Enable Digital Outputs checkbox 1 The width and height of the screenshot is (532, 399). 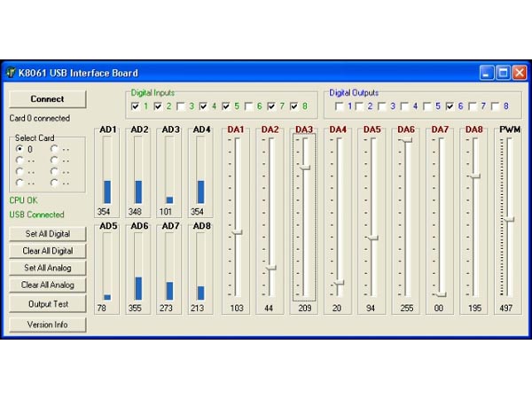340,106
